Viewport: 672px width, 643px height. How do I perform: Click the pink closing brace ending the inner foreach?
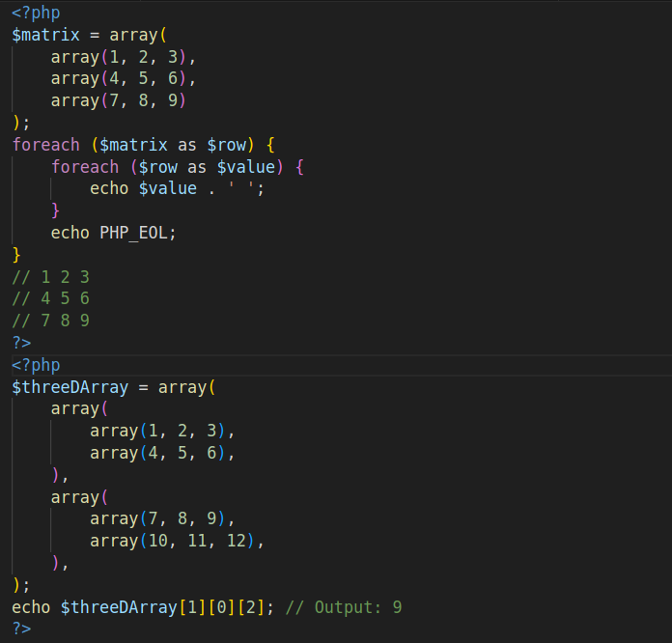coord(56,210)
